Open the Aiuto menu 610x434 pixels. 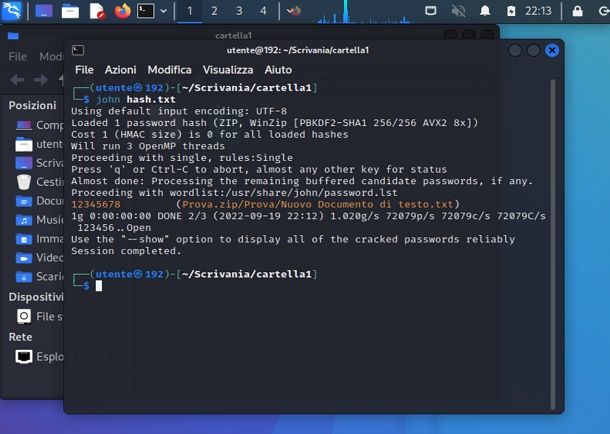click(278, 70)
